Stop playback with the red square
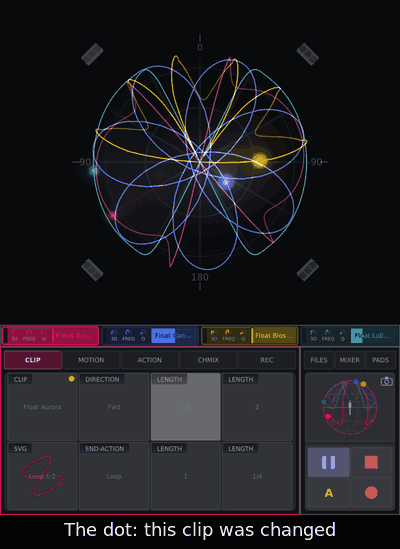 [371, 462]
